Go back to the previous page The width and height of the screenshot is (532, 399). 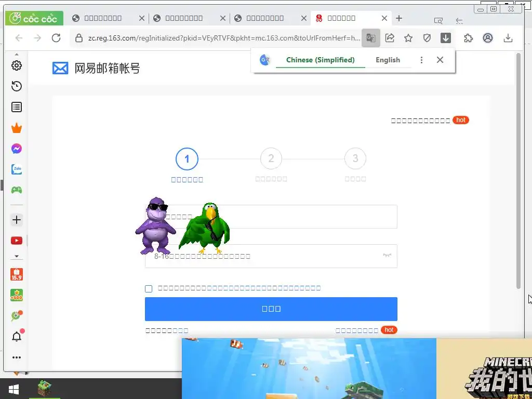point(19,38)
